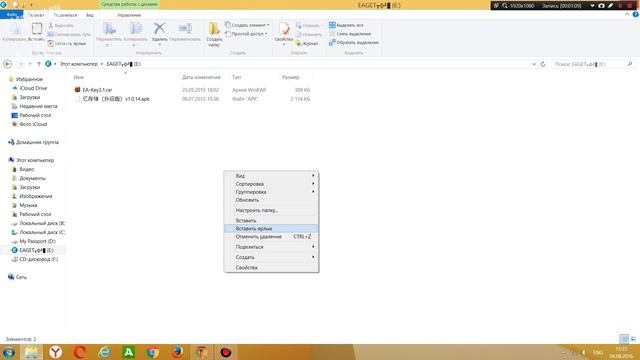The width and height of the screenshot is (640, 360).
Task: Open My Passport (D:) drive
Action: [x=37, y=241]
